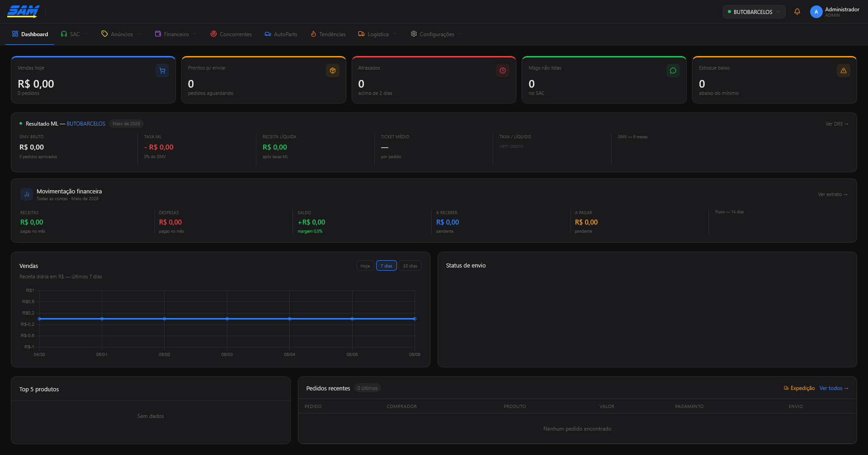Click the Configurações gear icon
Viewport: 868px width, 455px height.
[414, 34]
